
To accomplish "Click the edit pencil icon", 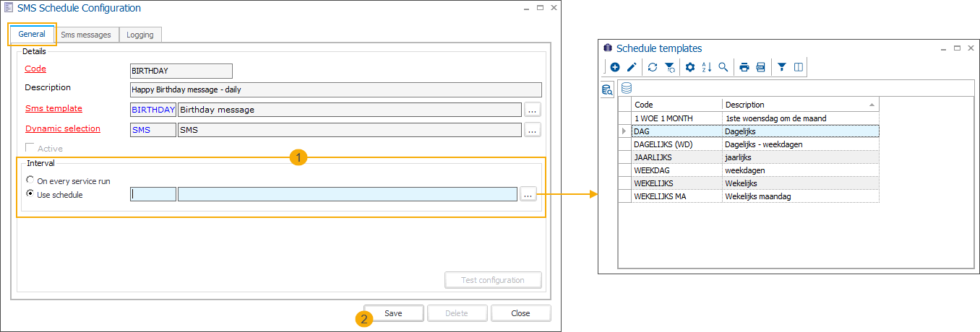I will point(631,67).
